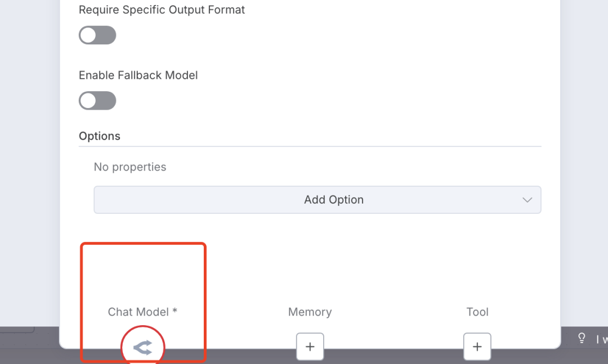Click the No properties placeholder text
This screenshot has width=608, height=364.
tap(130, 167)
